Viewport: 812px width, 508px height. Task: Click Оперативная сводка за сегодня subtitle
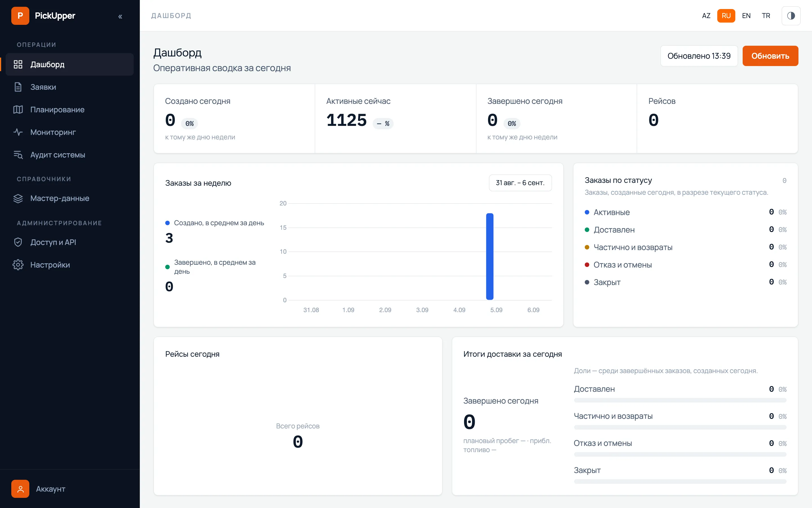click(x=222, y=68)
